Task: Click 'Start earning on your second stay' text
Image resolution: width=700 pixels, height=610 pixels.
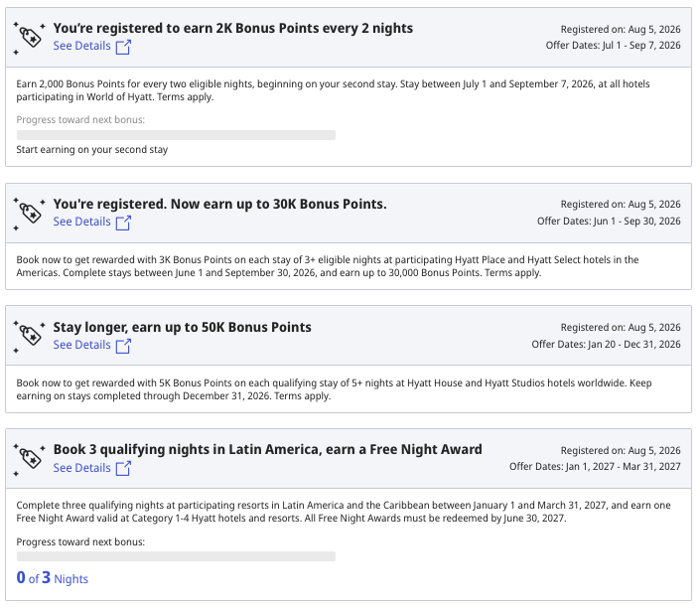Action: 92,150
